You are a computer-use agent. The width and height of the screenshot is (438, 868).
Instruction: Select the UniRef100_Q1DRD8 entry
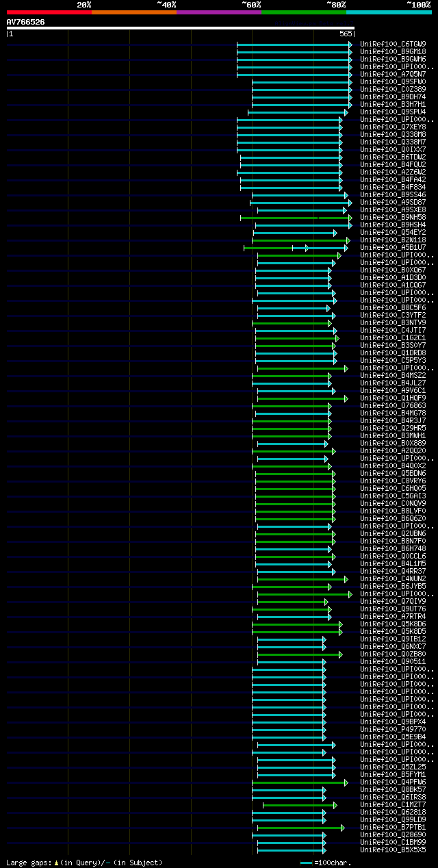pos(393,353)
